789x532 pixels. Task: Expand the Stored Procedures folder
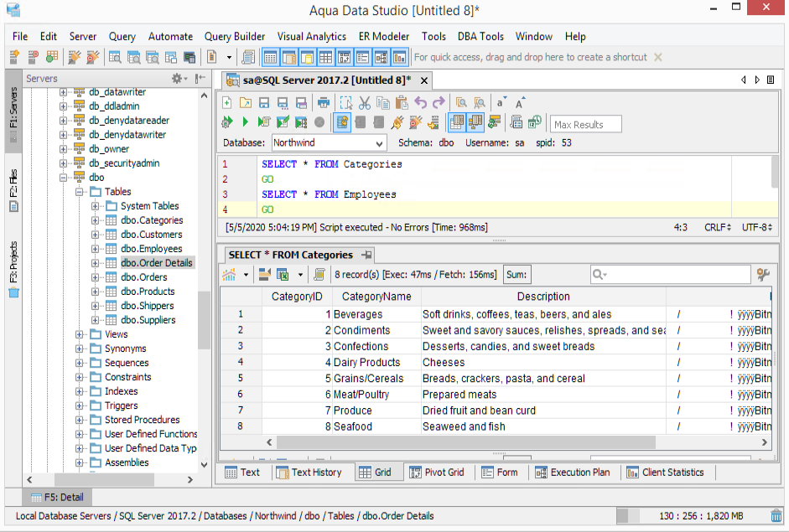click(80, 420)
